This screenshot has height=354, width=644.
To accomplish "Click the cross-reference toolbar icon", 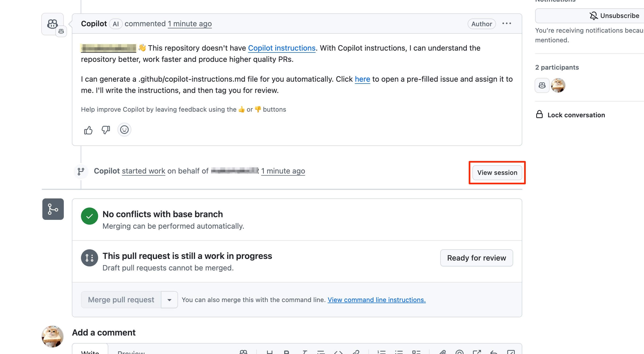I will click(x=477, y=352).
